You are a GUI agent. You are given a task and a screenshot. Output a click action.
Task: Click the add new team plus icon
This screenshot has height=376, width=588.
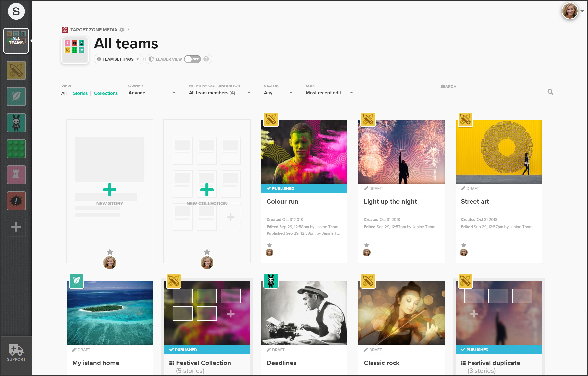pyautogui.click(x=16, y=227)
